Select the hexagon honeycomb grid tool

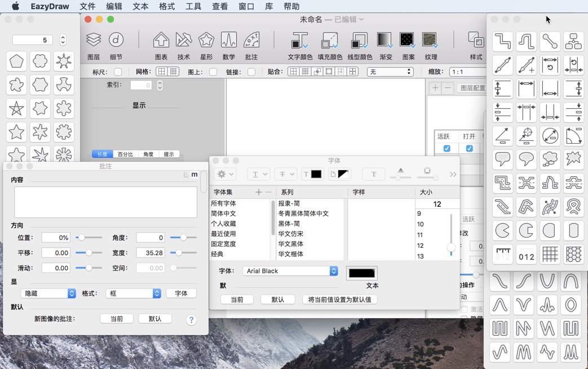[x=573, y=255]
